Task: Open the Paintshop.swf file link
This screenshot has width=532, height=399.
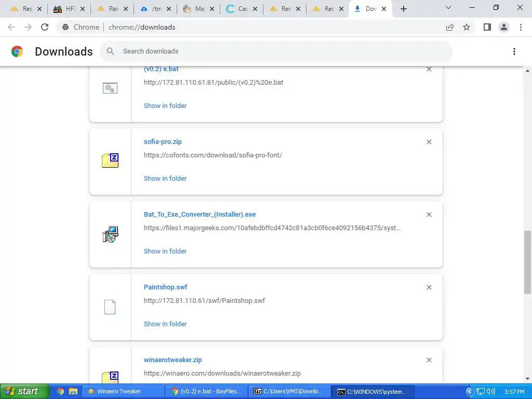Action: click(x=165, y=287)
